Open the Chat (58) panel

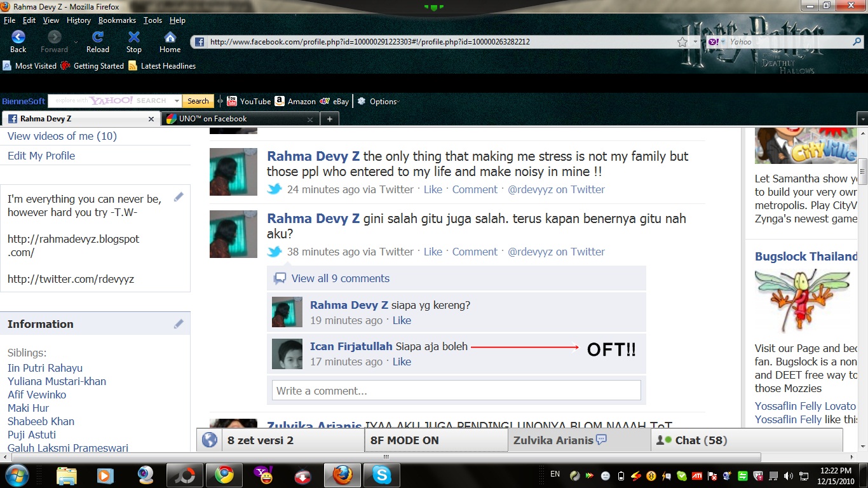pos(747,440)
